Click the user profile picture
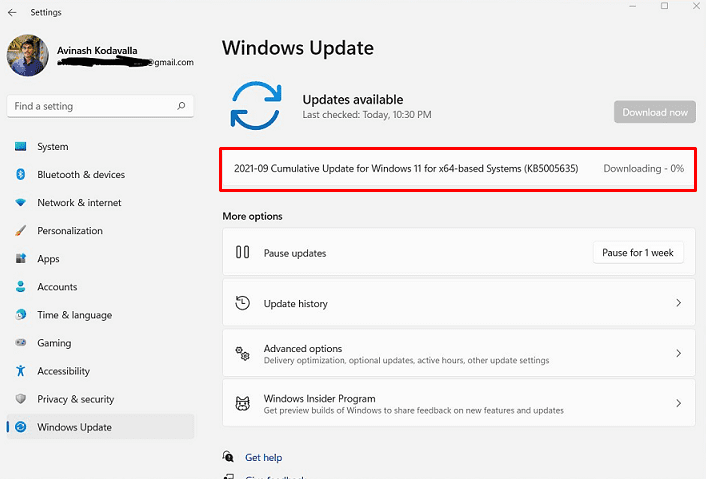 tap(27, 55)
